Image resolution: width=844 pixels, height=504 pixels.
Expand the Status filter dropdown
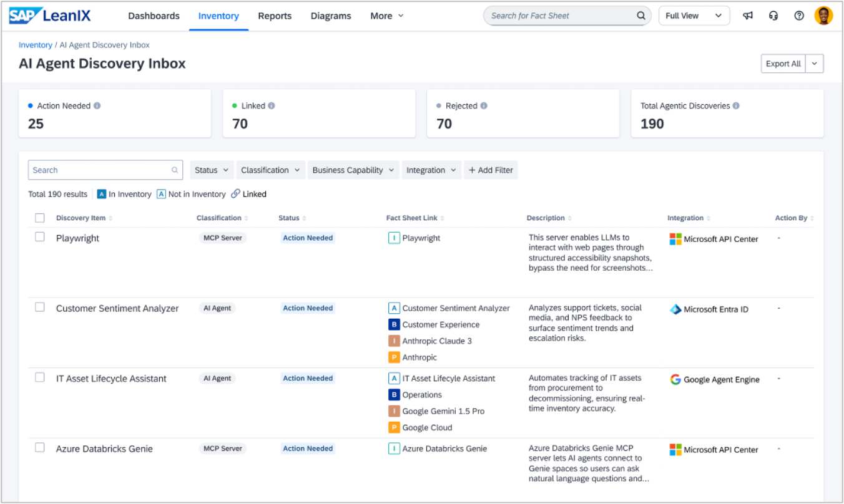pos(212,170)
